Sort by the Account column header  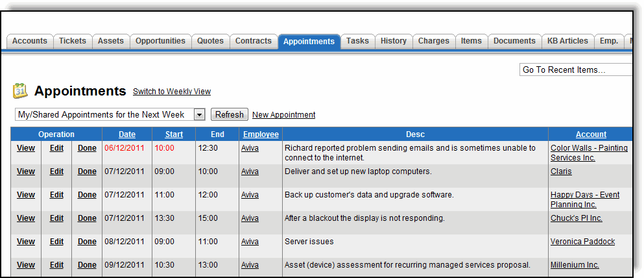click(x=591, y=134)
